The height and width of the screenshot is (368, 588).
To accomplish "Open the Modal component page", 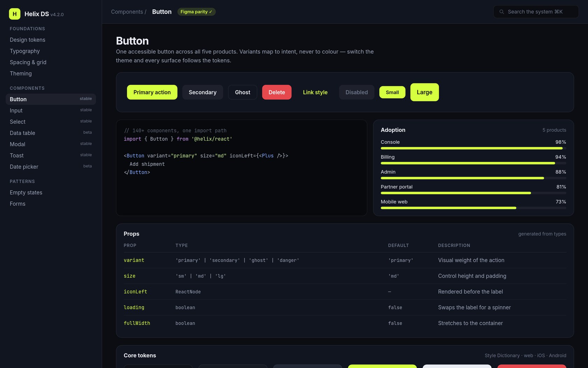I will (51, 144).
